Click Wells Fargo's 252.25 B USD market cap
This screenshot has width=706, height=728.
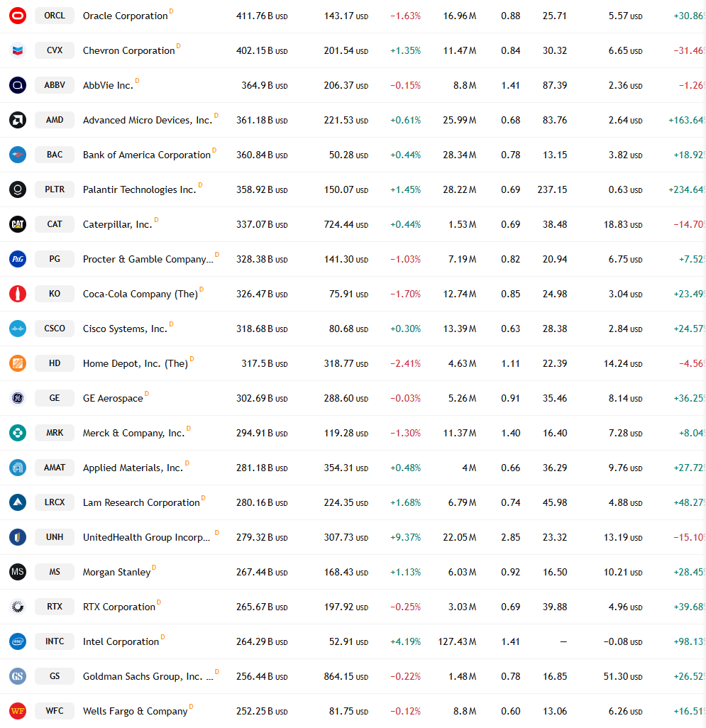coord(262,711)
